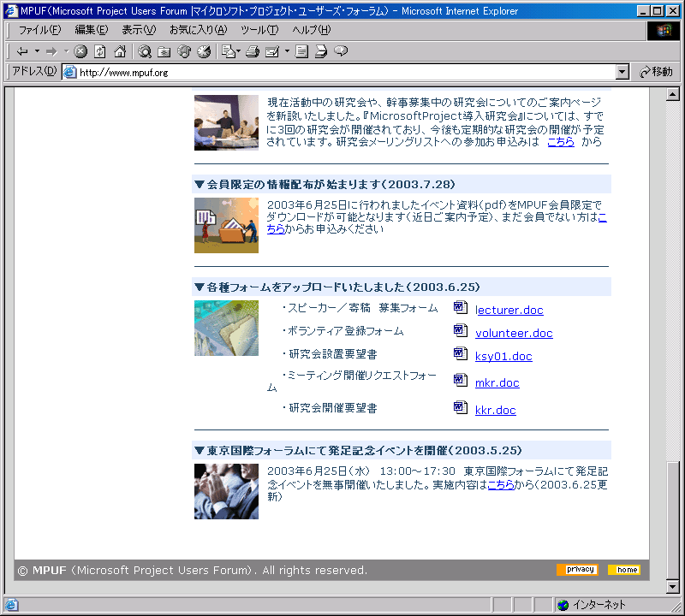Click the Word icon beside kkr.doc
This screenshot has width=685, height=616.
click(x=461, y=408)
